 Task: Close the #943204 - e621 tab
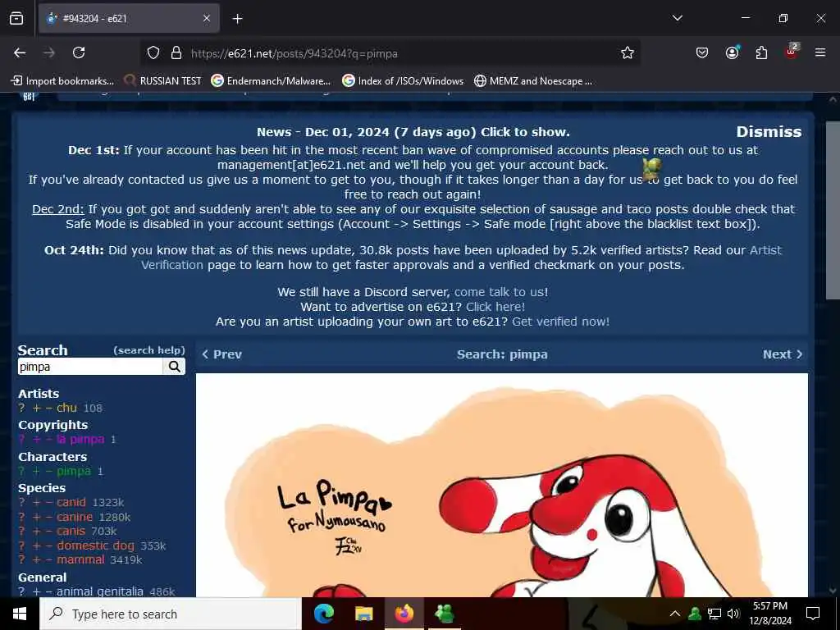[207, 19]
